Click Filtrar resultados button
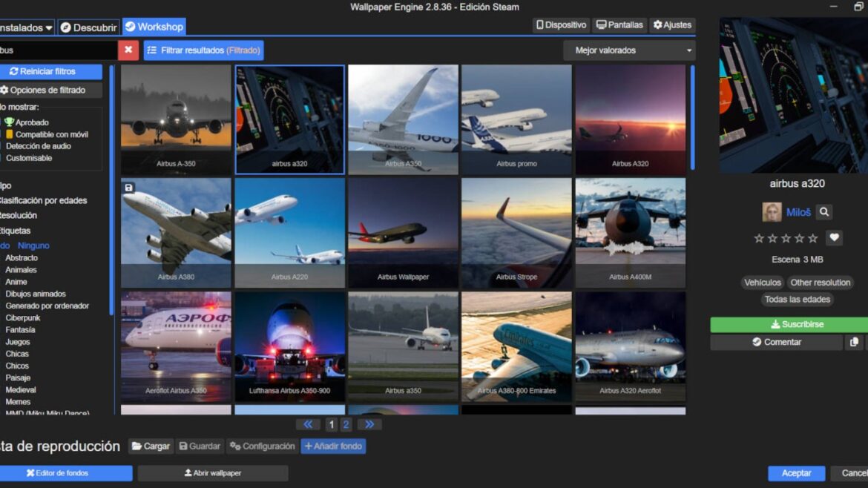 tap(204, 50)
